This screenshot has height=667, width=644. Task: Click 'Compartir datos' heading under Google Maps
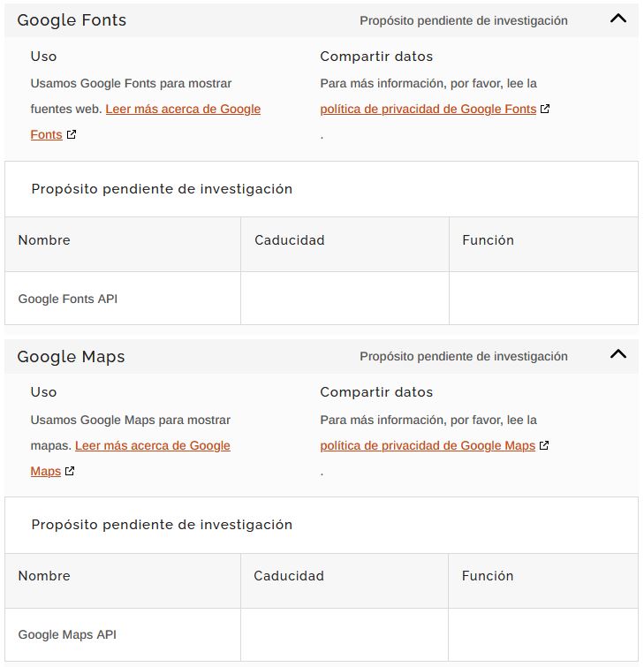pyautogui.click(x=376, y=392)
